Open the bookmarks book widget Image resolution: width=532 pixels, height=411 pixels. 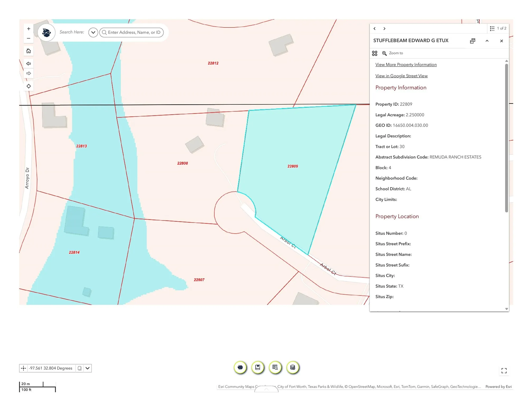258,367
